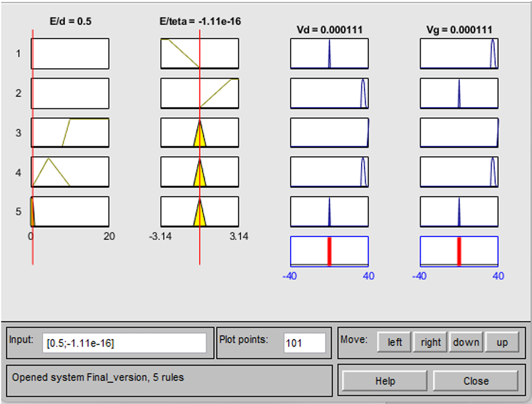This screenshot has height=404, width=532.
Task: Click the aggregated Vd output plot
Action: click(x=329, y=251)
